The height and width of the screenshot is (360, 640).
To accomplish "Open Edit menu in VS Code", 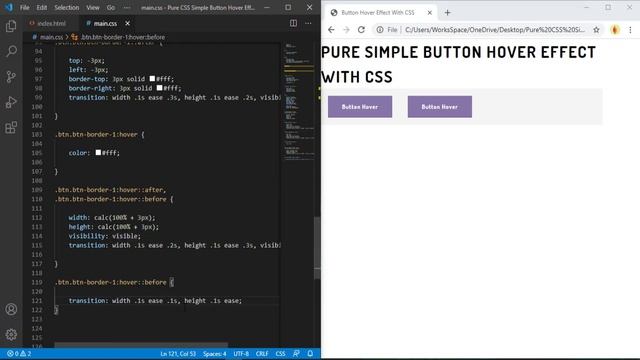I will coord(42,7).
